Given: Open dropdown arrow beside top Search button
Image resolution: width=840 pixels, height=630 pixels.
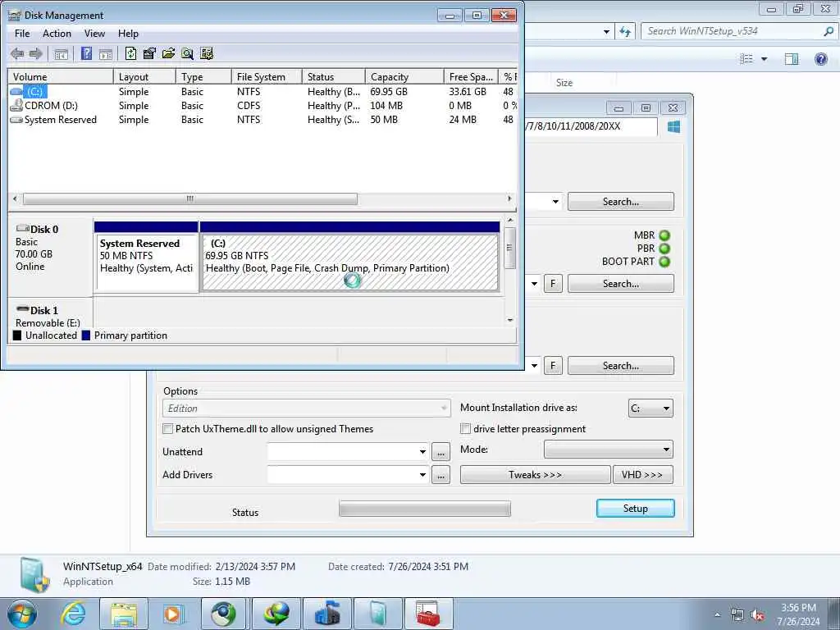Looking at the screenshot, I should pyautogui.click(x=555, y=202).
